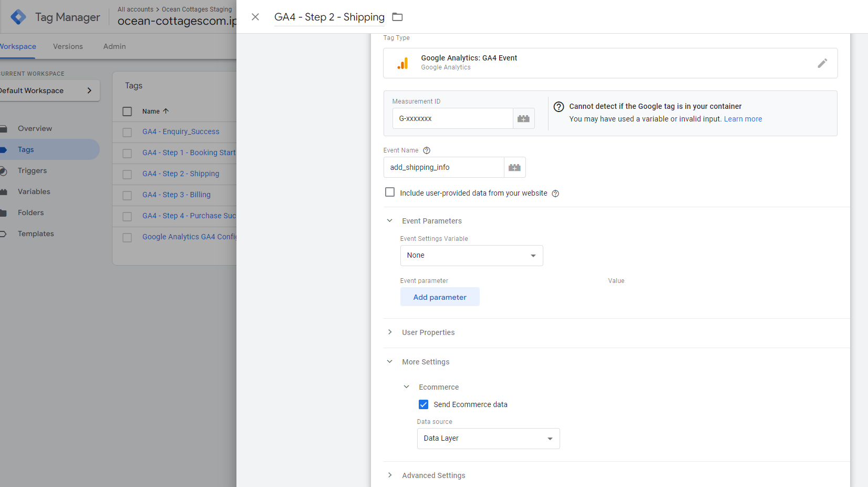Click the Triggers sidebar icon
The width and height of the screenshot is (868, 487).
coord(3,171)
